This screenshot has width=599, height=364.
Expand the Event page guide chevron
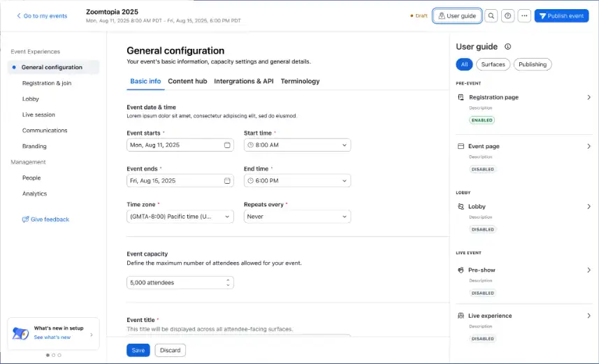(x=589, y=146)
